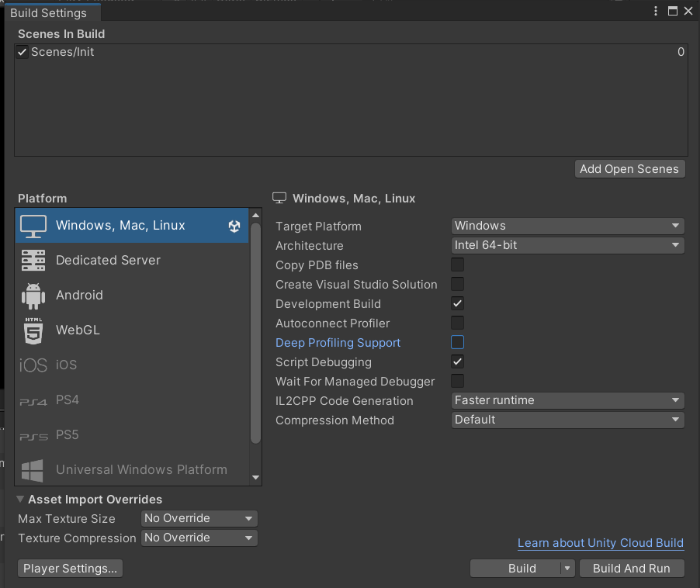Disable the Development Build checkbox
Viewport: 700px width, 588px height.
pyautogui.click(x=457, y=303)
